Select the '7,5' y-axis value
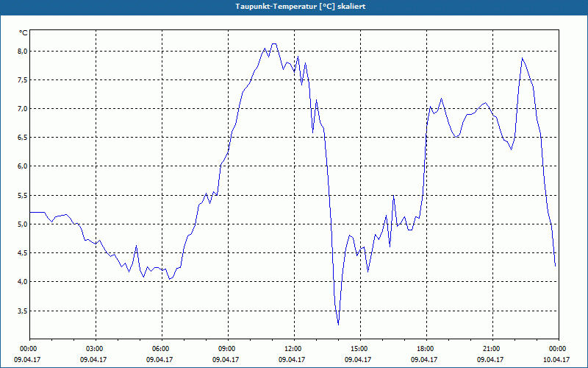588x368 pixels. [x=22, y=80]
